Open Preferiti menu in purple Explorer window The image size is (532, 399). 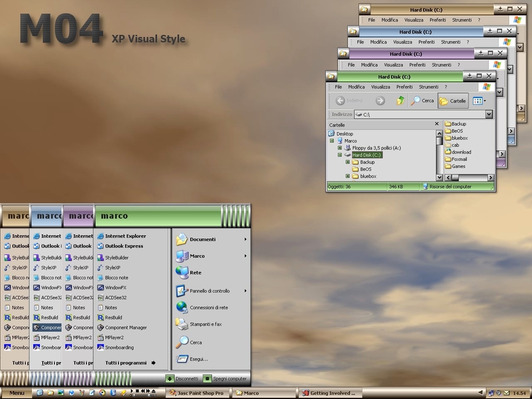417,65
